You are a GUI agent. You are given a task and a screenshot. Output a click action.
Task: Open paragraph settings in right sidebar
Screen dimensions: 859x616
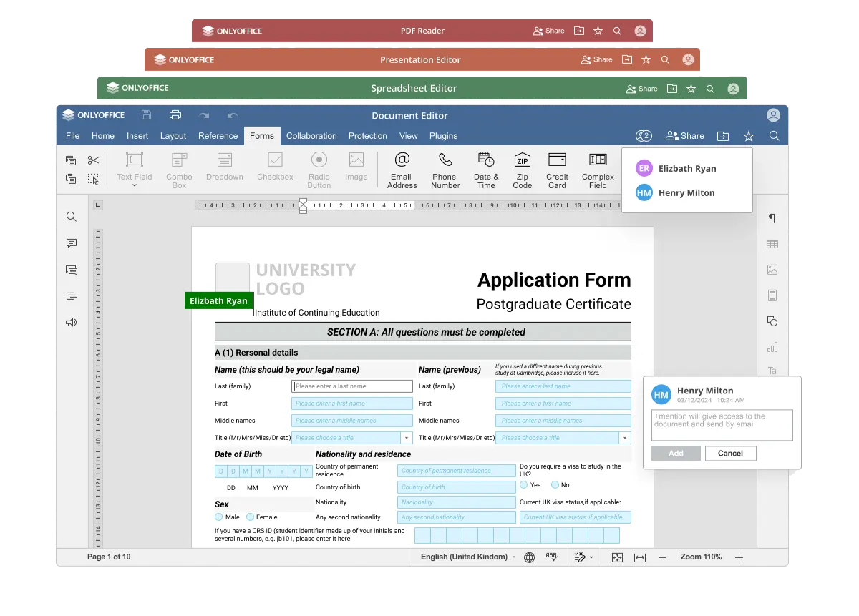(x=772, y=218)
